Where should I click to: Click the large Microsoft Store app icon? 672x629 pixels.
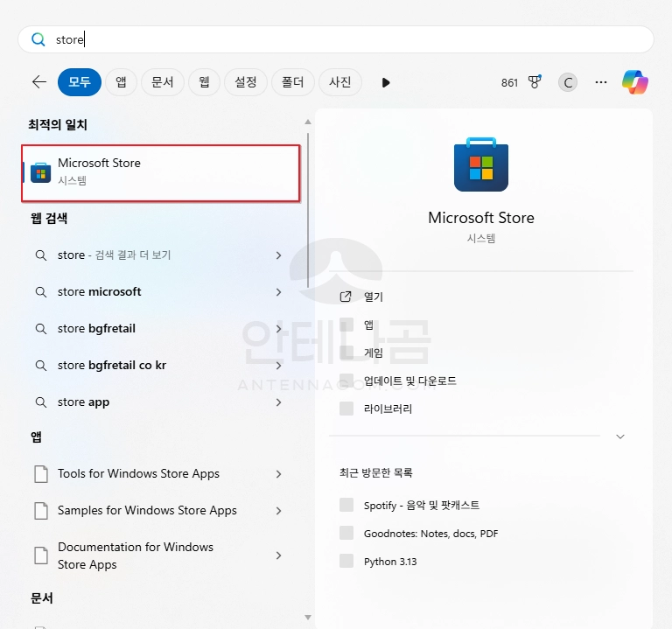point(481,164)
